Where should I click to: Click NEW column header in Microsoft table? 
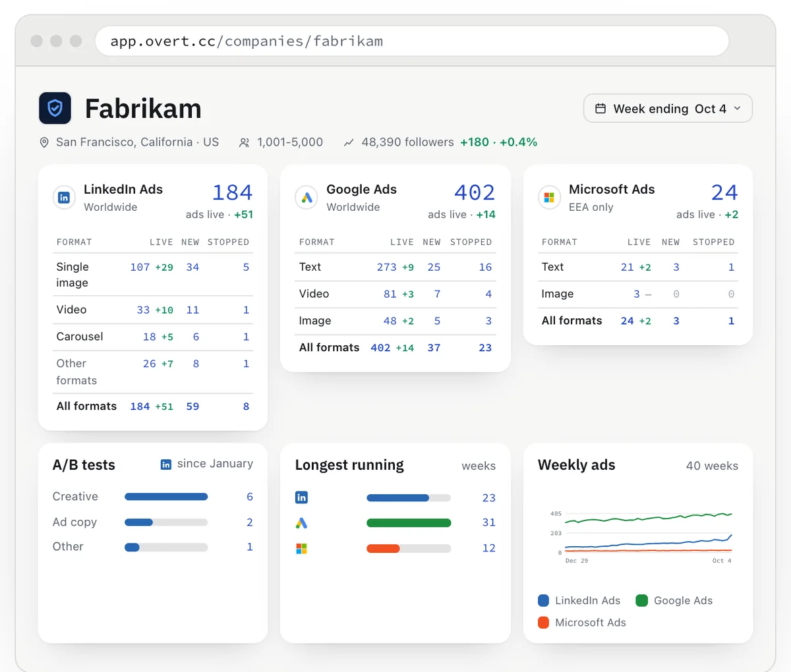(x=670, y=242)
